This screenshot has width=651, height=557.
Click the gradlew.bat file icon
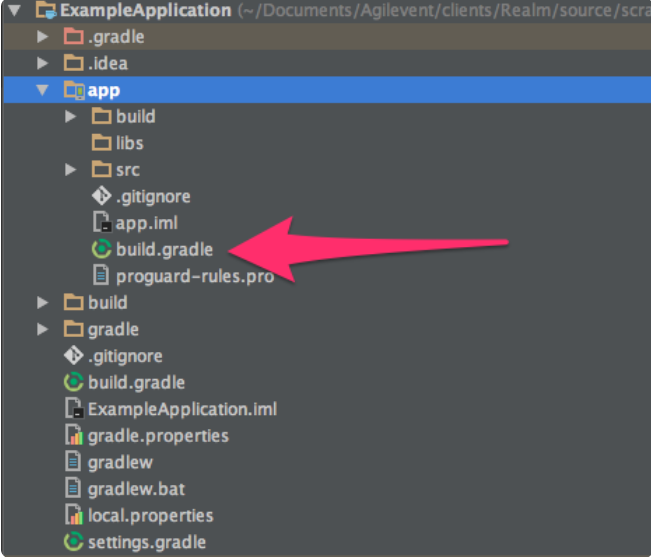point(73,488)
